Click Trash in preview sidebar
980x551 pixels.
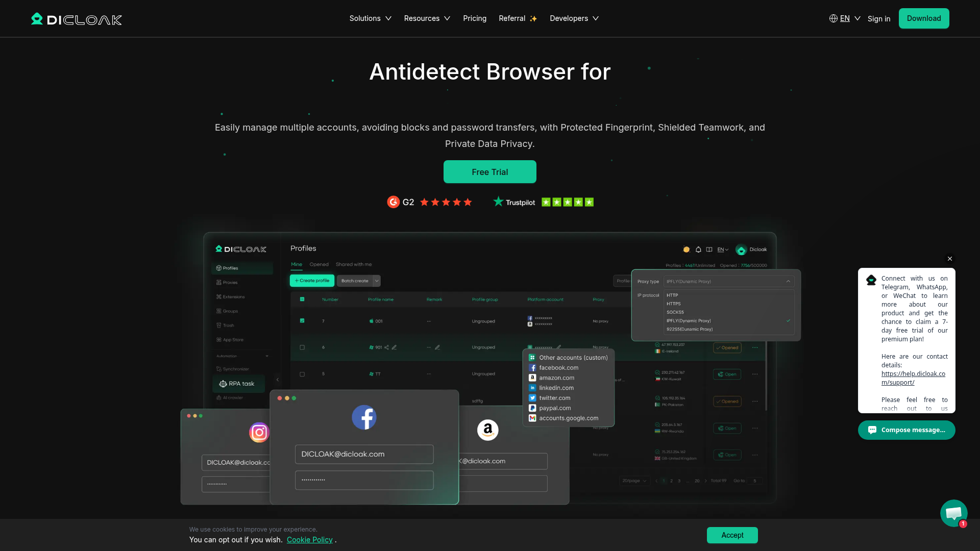pyautogui.click(x=225, y=325)
